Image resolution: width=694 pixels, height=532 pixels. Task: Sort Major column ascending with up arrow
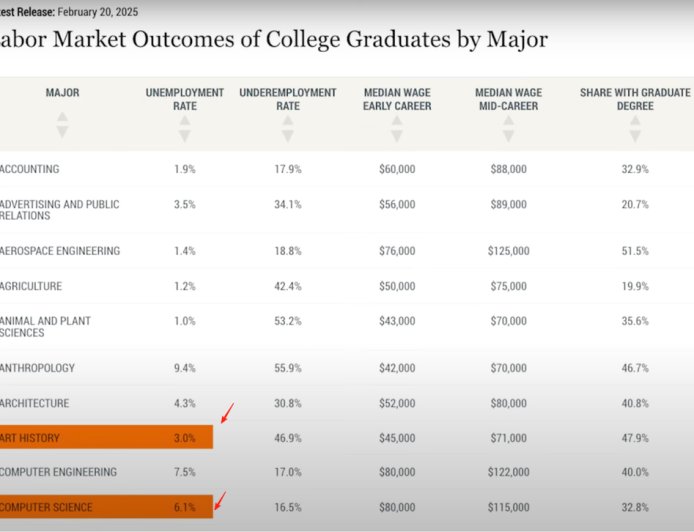(x=63, y=118)
